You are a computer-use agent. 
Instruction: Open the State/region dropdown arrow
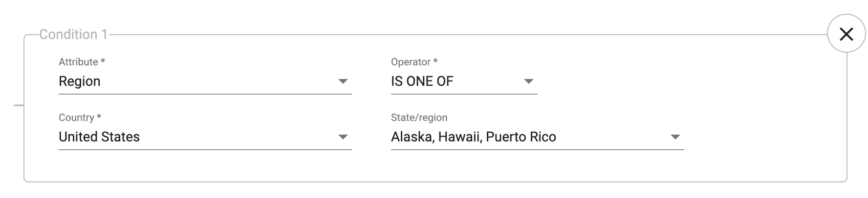675,137
